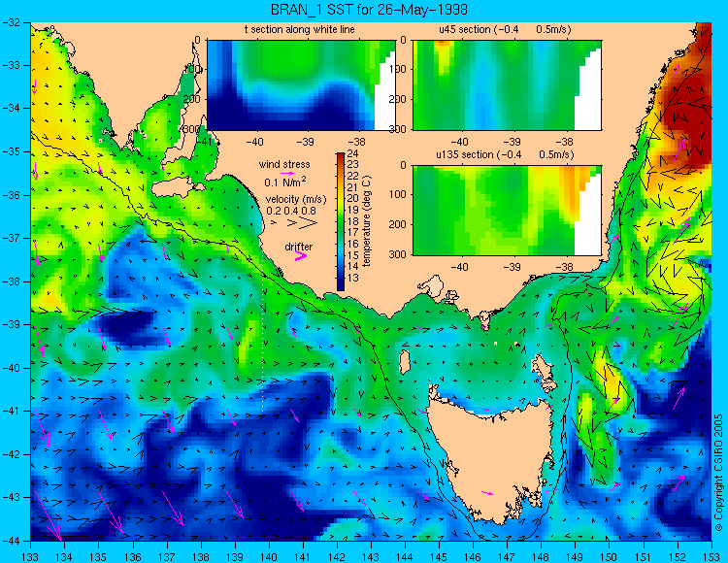Click the -44 latitude axis label
Viewport: 728px width, 563px height.
coord(12,541)
